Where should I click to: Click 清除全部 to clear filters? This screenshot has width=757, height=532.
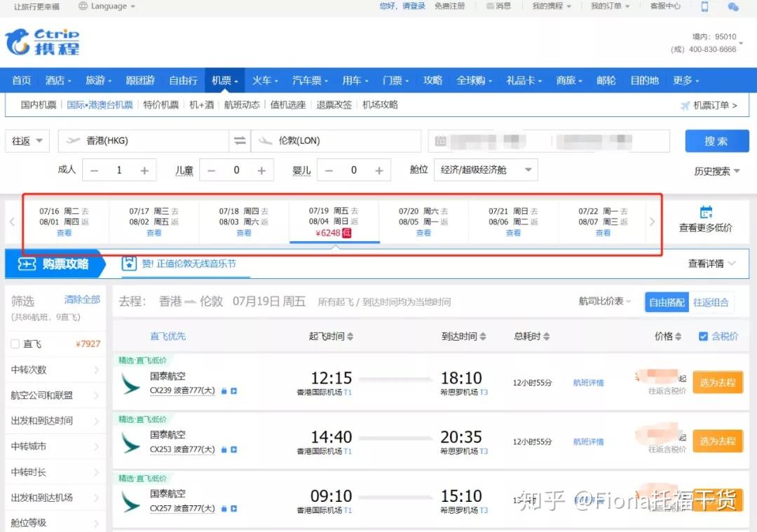click(x=82, y=299)
